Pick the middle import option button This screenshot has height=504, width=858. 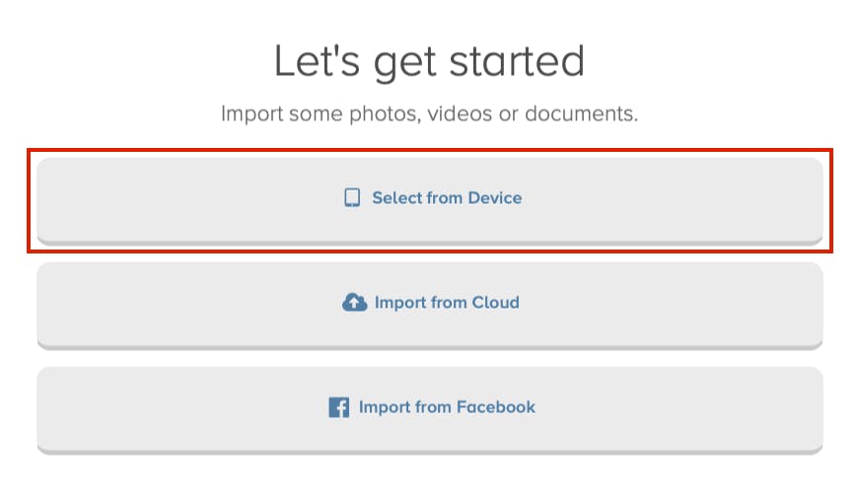coord(430,306)
